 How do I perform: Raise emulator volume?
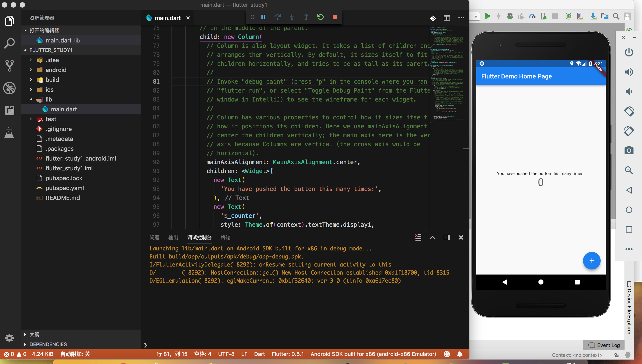tap(629, 72)
